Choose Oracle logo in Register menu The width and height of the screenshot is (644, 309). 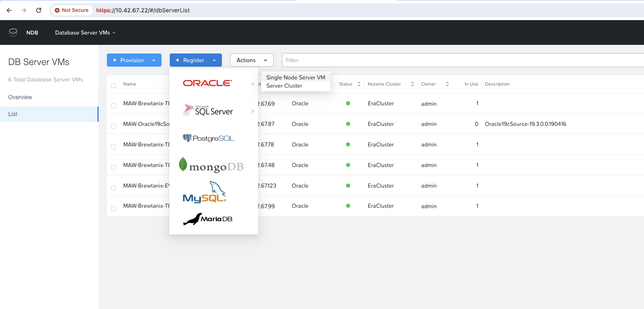click(x=208, y=84)
